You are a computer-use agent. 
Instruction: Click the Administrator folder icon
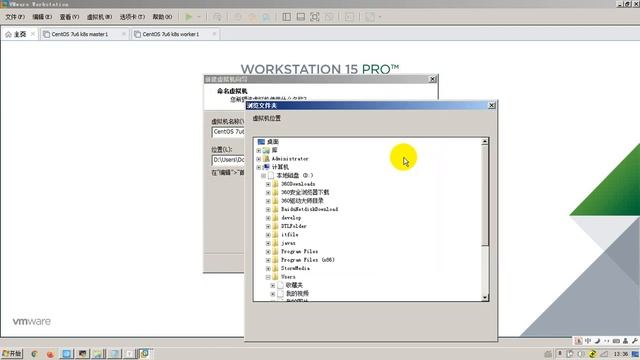click(266, 159)
